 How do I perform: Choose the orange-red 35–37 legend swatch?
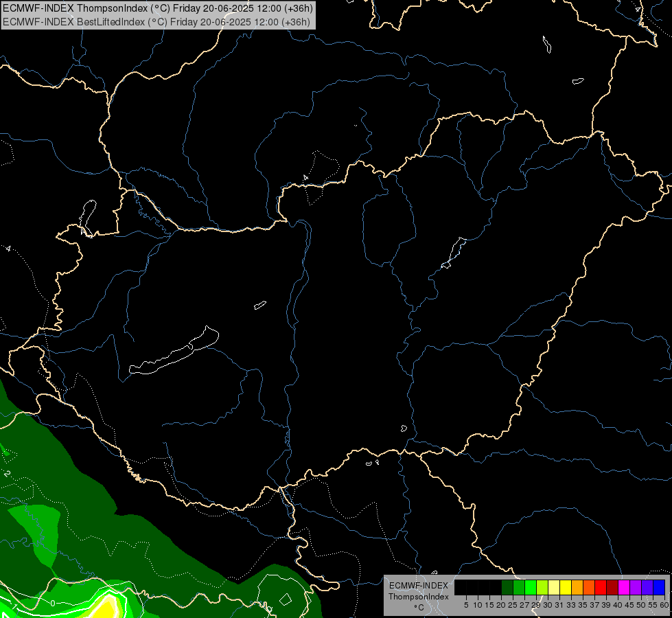pos(589,587)
